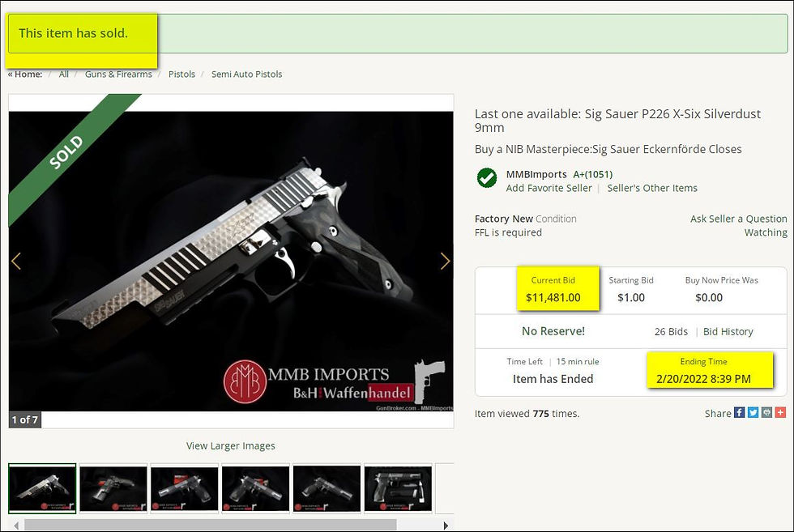Image resolution: width=794 pixels, height=532 pixels.
Task: Click thumbnail strip scroll-left arrow
Action: click(x=16, y=526)
